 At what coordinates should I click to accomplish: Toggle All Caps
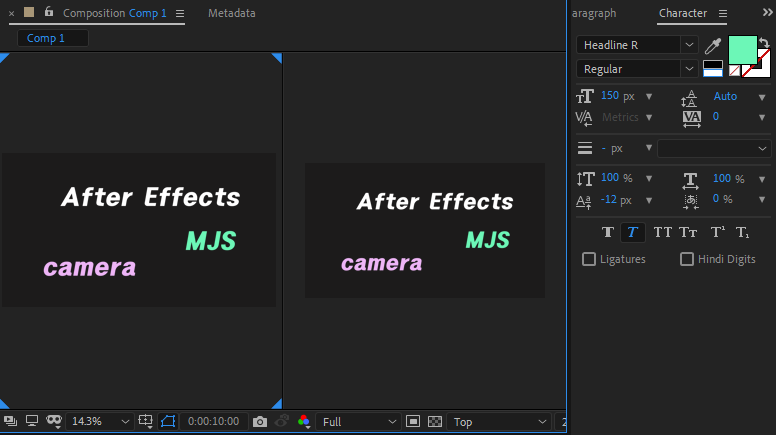(663, 232)
